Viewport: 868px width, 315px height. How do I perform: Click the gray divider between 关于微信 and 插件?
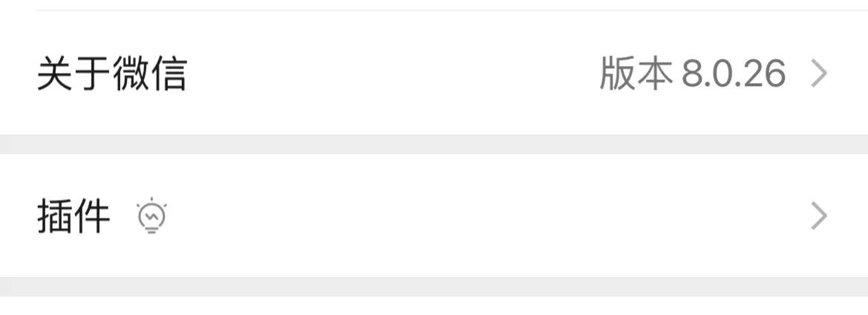click(434, 144)
